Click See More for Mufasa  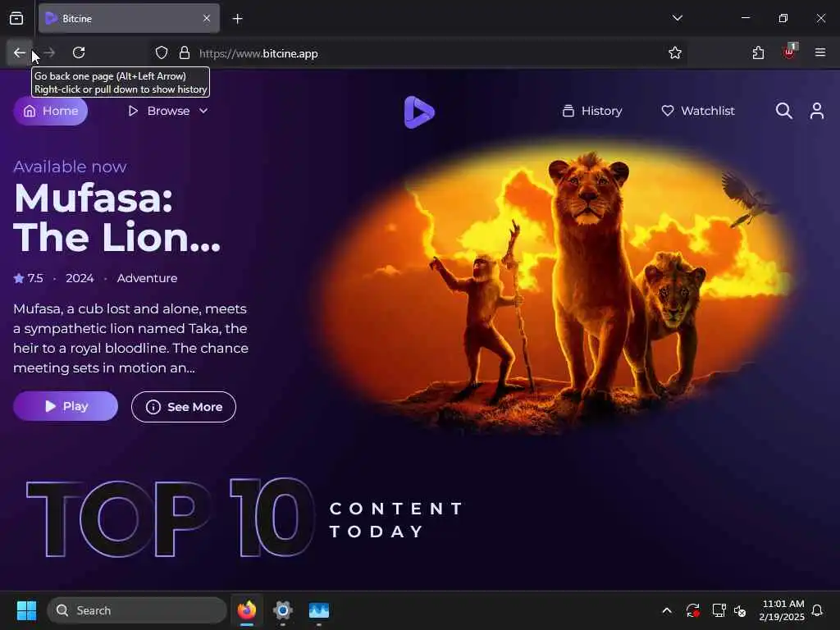(x=184, y=407)
